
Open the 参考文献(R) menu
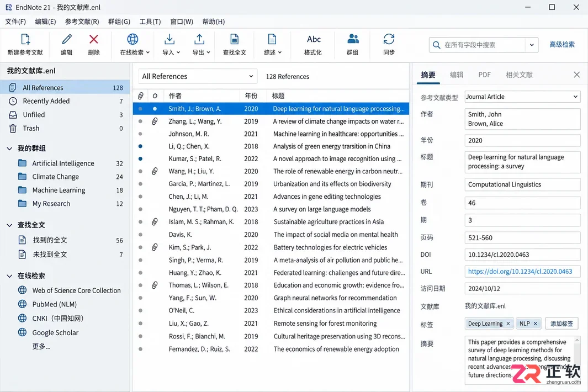coord(82,22)
